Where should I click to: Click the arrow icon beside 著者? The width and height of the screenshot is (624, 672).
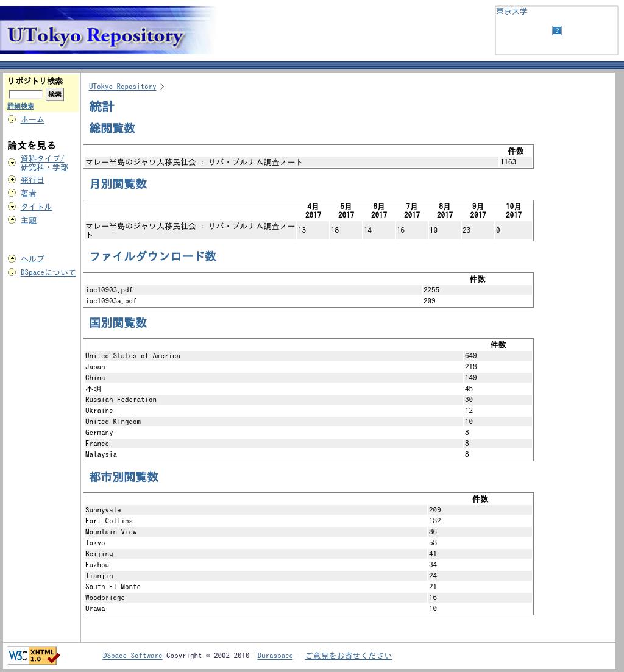pos(12,193)
